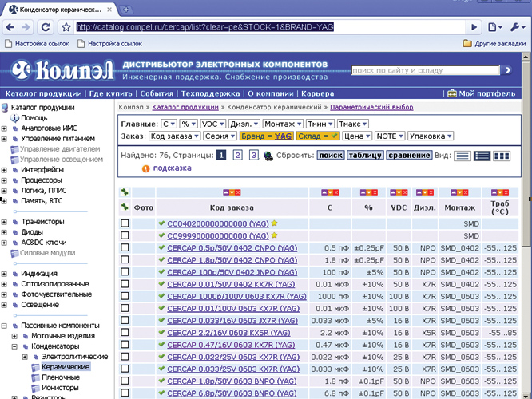Screen dimensions: 532x399
Task: Click green arrows icon left of Фото header
Action: click(125, 207)
